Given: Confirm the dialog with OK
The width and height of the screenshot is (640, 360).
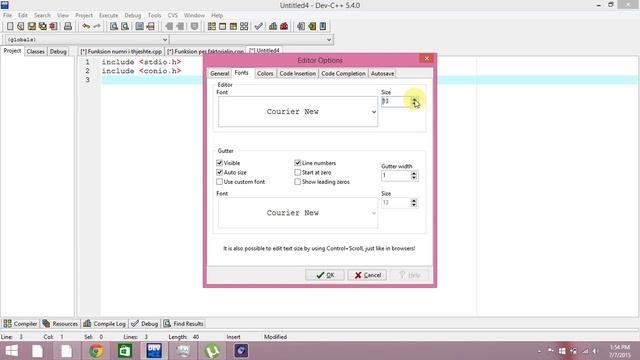Looking at the screenshot, I should pyautogui.click(x=325, y=275).
